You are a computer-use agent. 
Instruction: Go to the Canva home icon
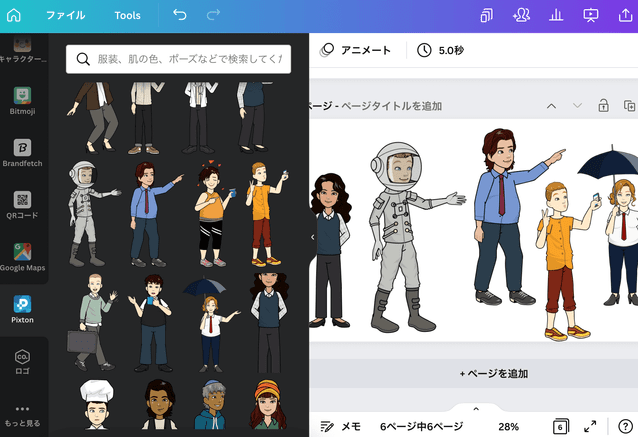14,15
